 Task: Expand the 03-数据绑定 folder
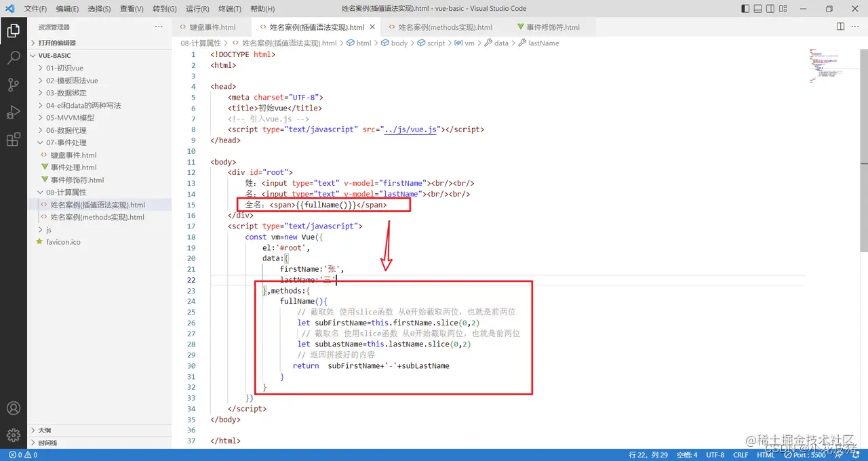100,93
